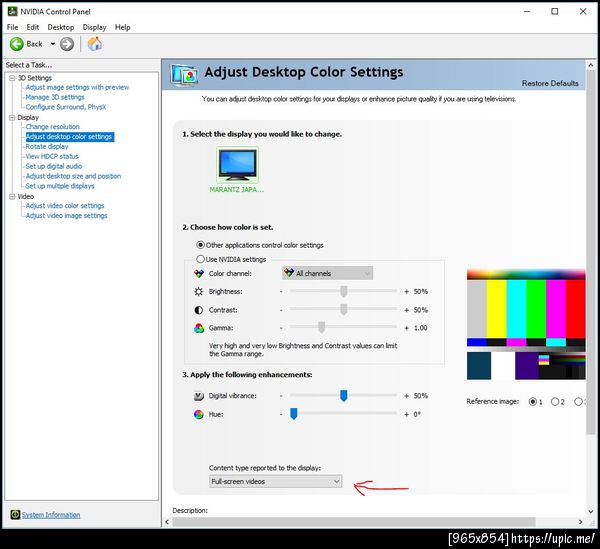Click the Hue color wheel icon

(x=199, y=414)
